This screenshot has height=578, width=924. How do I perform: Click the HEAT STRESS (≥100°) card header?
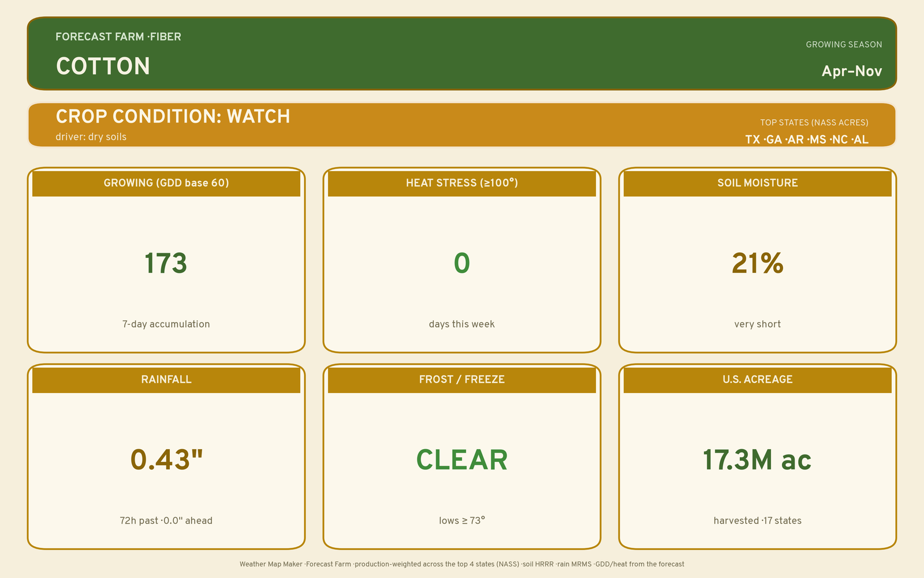(x=462, y=183)
